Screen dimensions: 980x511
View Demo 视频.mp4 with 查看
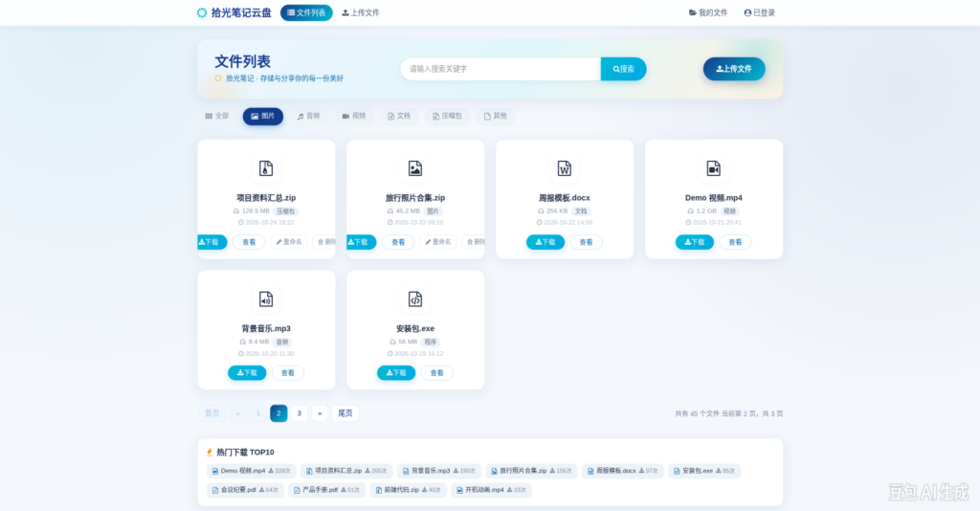click(x=735, y=242)
